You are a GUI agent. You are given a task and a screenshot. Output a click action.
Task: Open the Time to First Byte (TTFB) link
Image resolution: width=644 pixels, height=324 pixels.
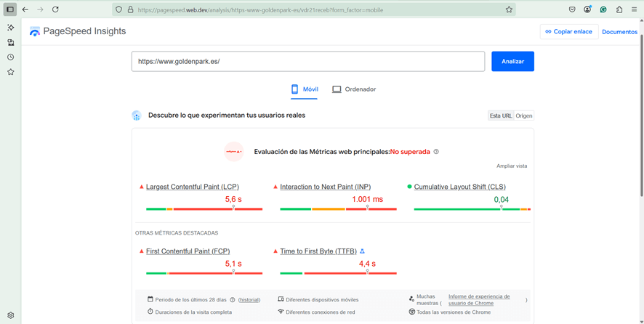point(318,251)
